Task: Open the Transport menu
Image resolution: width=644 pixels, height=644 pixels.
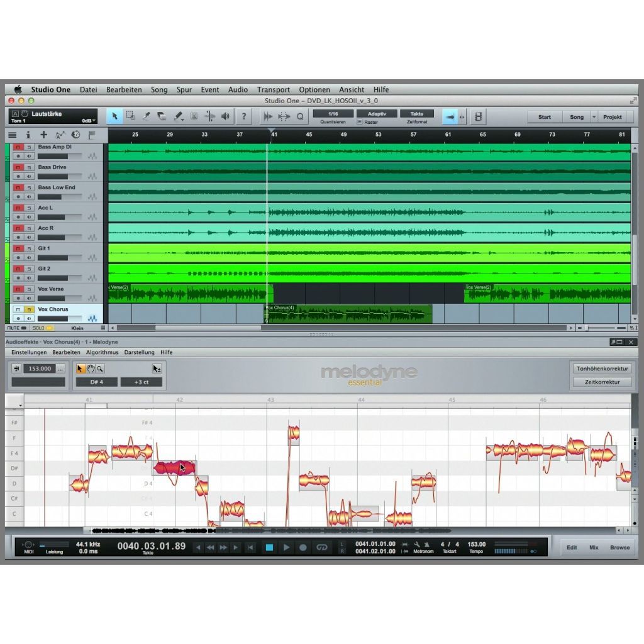Action: 273,89
